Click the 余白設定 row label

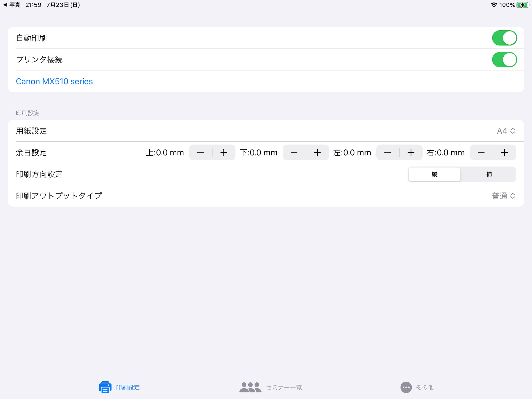(31, 152)
